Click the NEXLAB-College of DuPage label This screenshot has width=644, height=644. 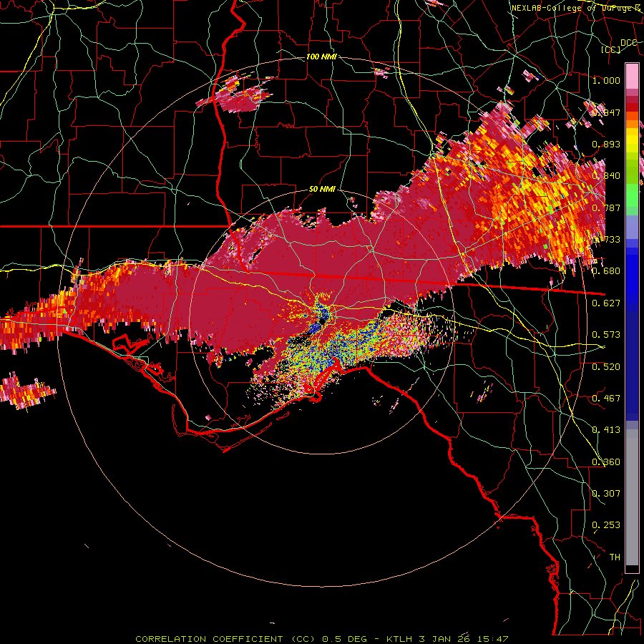[x=576, y=8]
